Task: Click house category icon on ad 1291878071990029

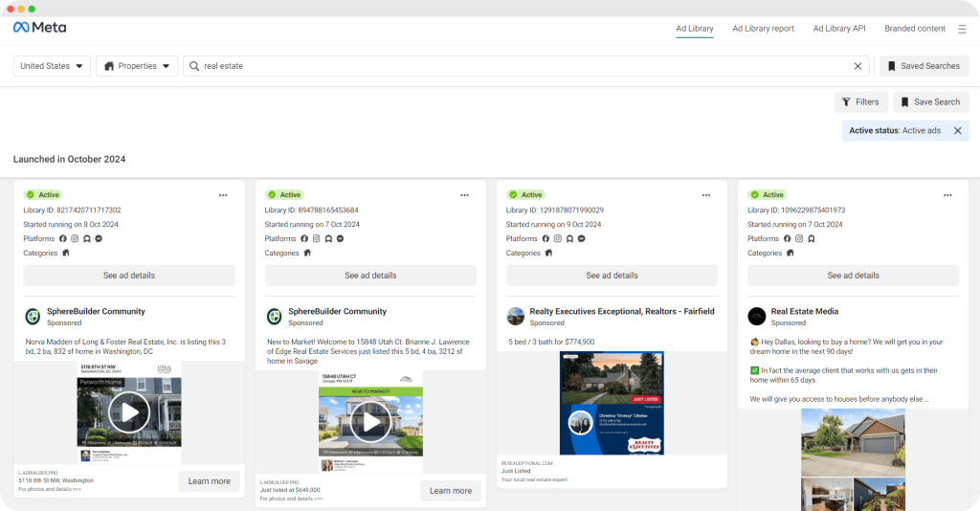Action: click(548, 253)
